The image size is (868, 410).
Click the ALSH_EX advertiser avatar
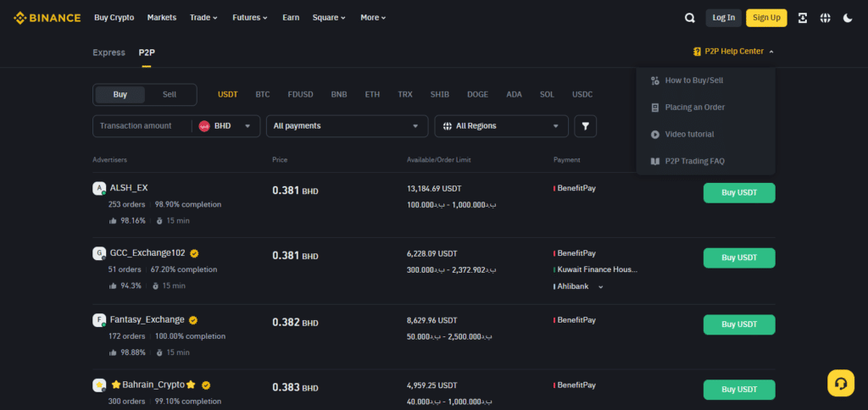click(99, 189)
